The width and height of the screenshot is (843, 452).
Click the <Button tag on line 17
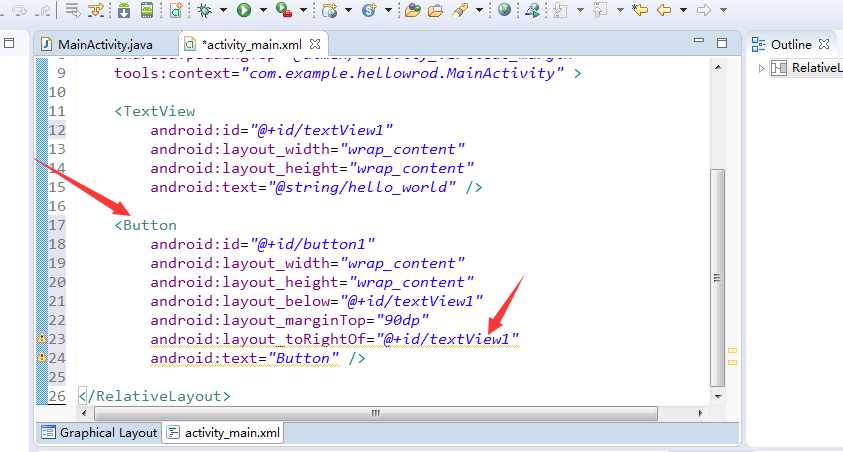pyautogui.click(x=145, y=225)
